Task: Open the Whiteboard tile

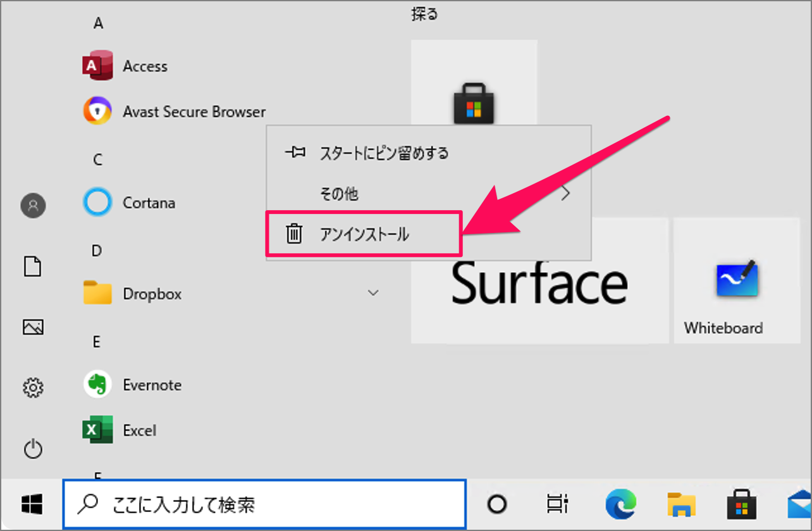Action: click(x=736, y=280)
